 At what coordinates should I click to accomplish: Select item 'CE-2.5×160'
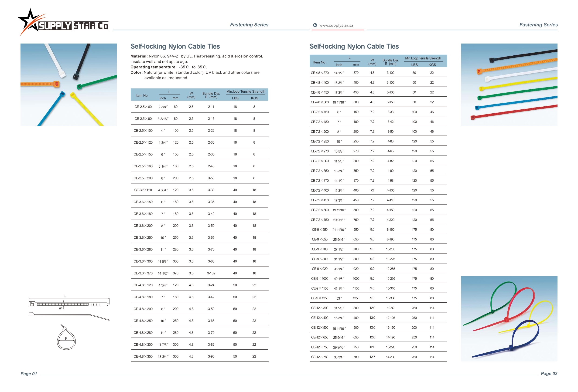pyautogui.click(x=143, y=166)
